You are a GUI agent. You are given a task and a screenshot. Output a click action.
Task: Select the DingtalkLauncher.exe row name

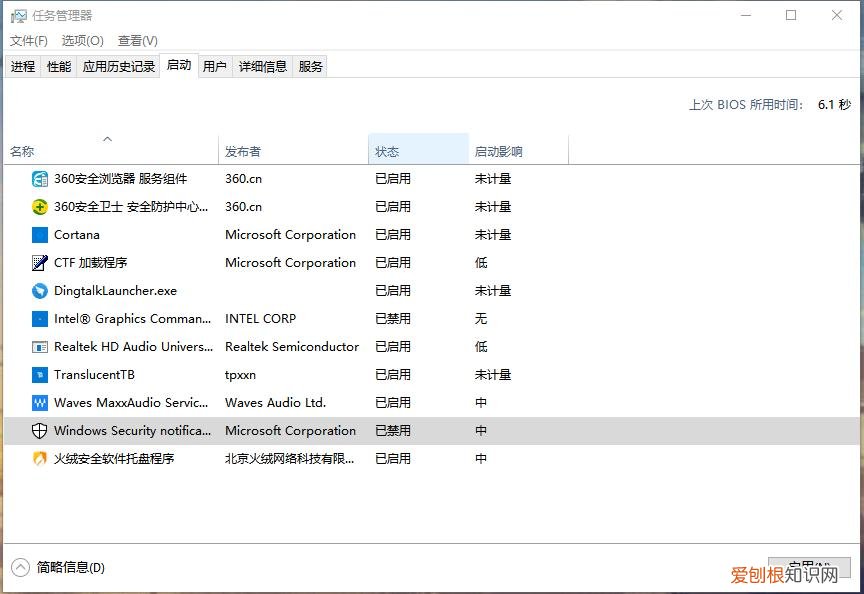click(115, 291)
